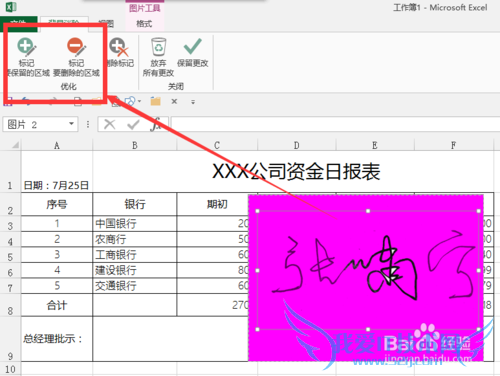Keep changes using the green checkmark
This screenshot has width=500, height=376.
(193, 53)
